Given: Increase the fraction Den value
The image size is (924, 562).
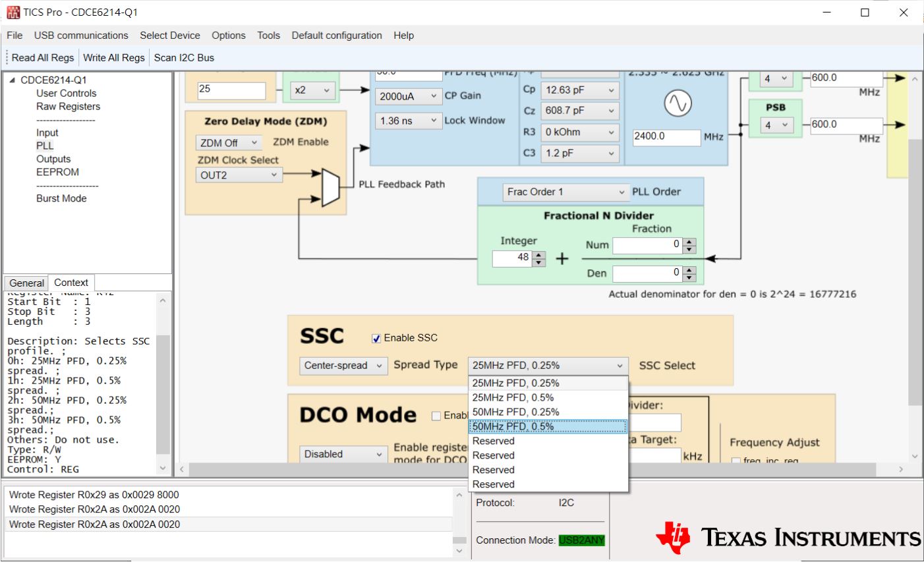Looking at the screenshot, I should pyautogui.click(x=689, y=270).
